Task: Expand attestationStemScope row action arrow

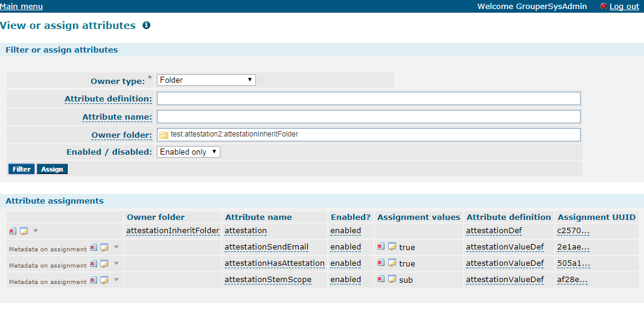Action: 116,280
